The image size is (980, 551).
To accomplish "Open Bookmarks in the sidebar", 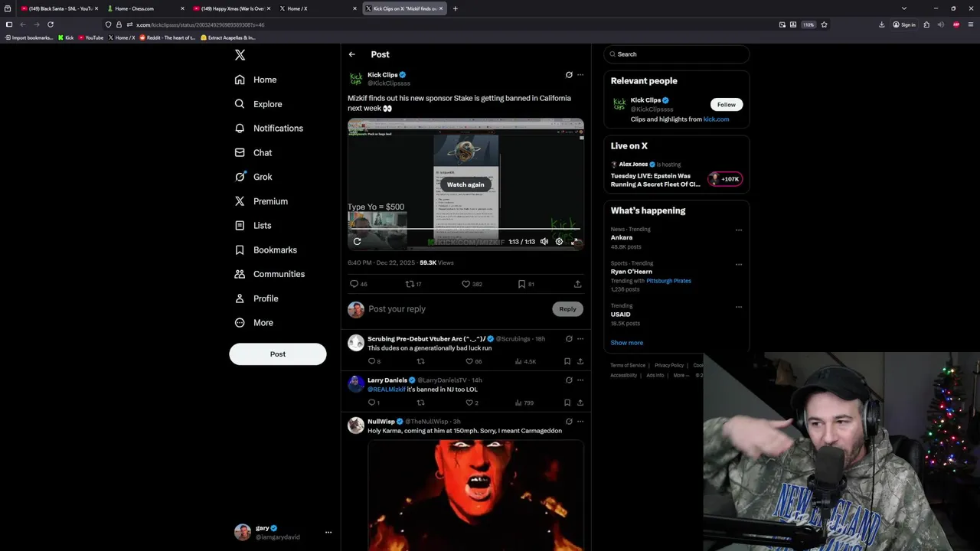I will click(x=266, y=250).
